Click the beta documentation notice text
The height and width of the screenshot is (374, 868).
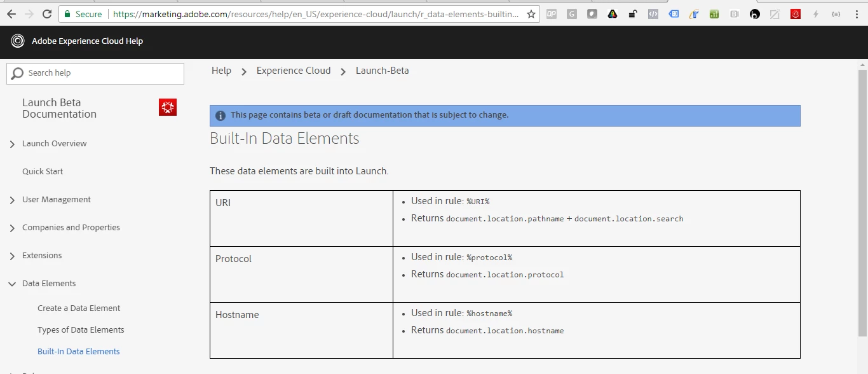[x=369, y=115]
